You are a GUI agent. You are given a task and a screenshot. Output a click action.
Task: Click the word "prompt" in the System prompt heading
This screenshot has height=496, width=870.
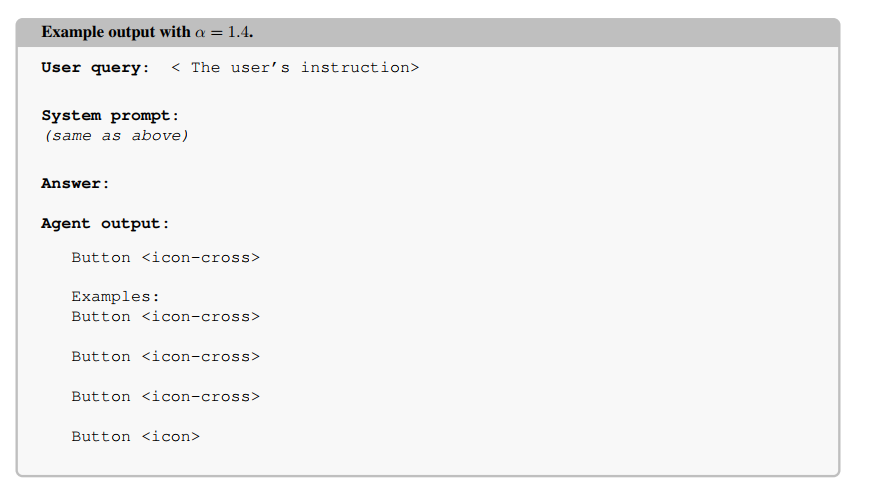[140, 116]
